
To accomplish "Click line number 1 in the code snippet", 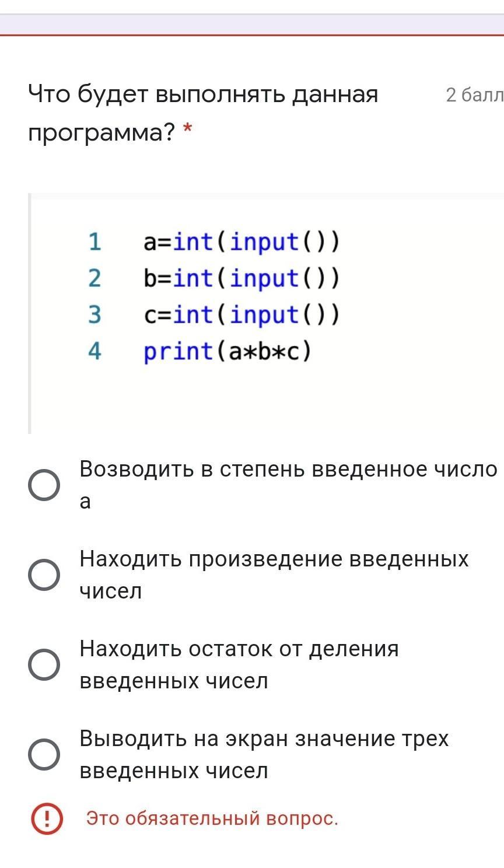I will [x=94, y=242].
